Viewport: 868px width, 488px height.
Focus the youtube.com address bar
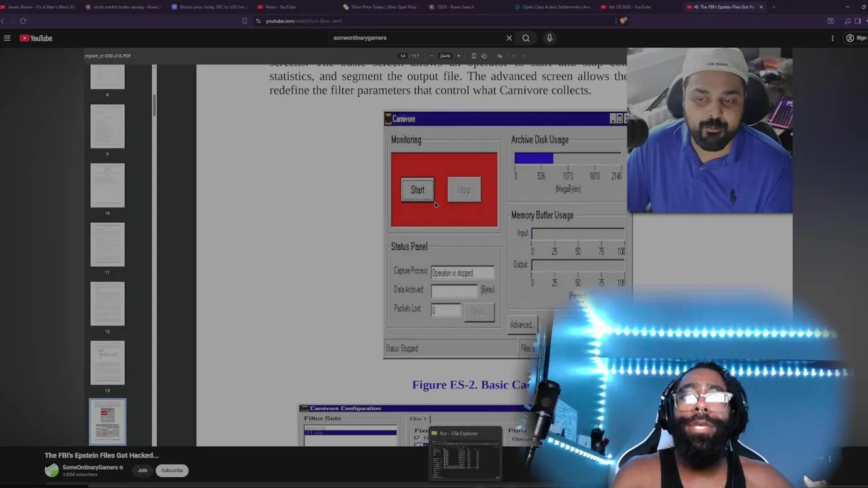click(434, 21)
